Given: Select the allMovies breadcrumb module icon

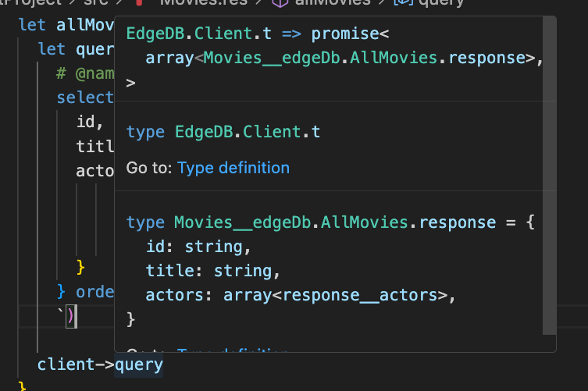Looking at the screenshot, I should point(280,3).
